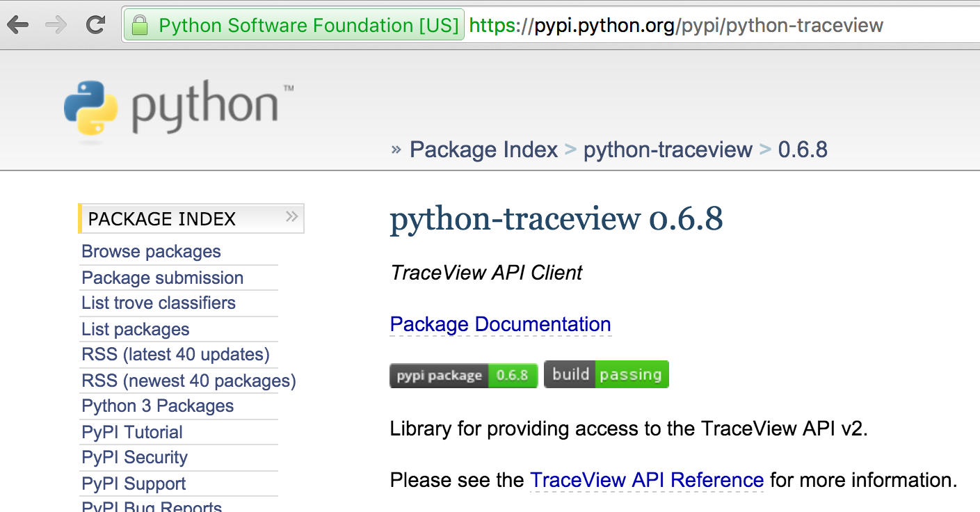
Task: Open Python 3 Packages sidebar link
Action: tap(157, 406)
